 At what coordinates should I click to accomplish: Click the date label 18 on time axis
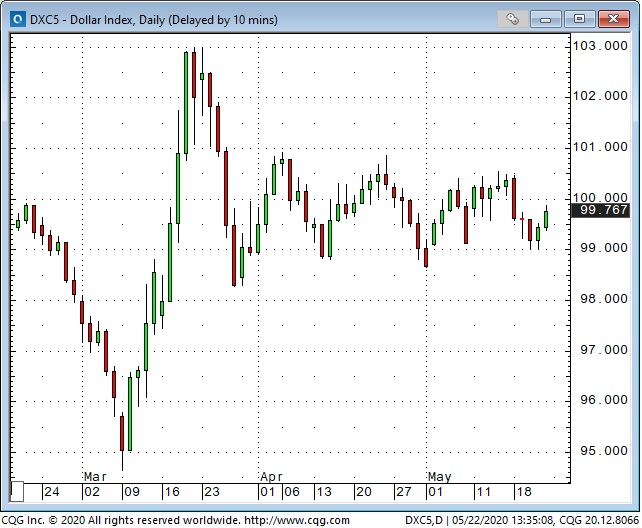(524, 492)
